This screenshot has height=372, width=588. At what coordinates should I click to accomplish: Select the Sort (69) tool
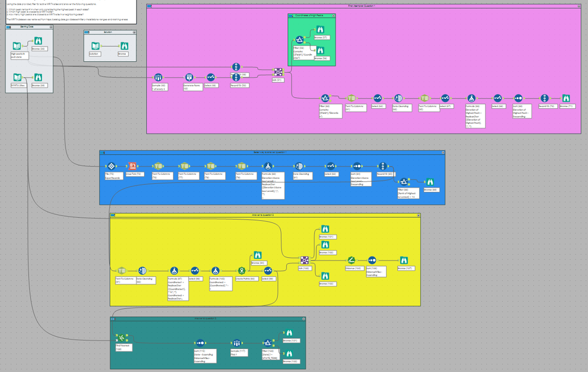tap(518, 98)
